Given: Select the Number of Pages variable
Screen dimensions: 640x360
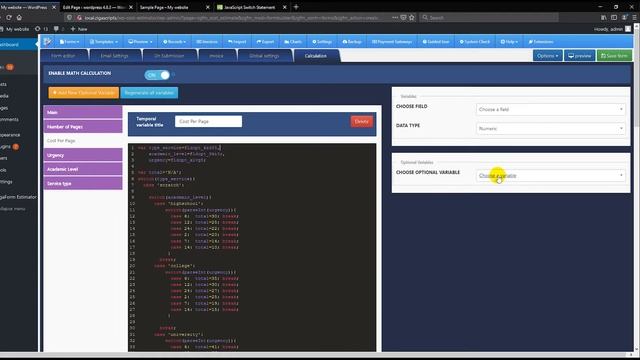Looking at the screenshot, I should tap(83, 127).
